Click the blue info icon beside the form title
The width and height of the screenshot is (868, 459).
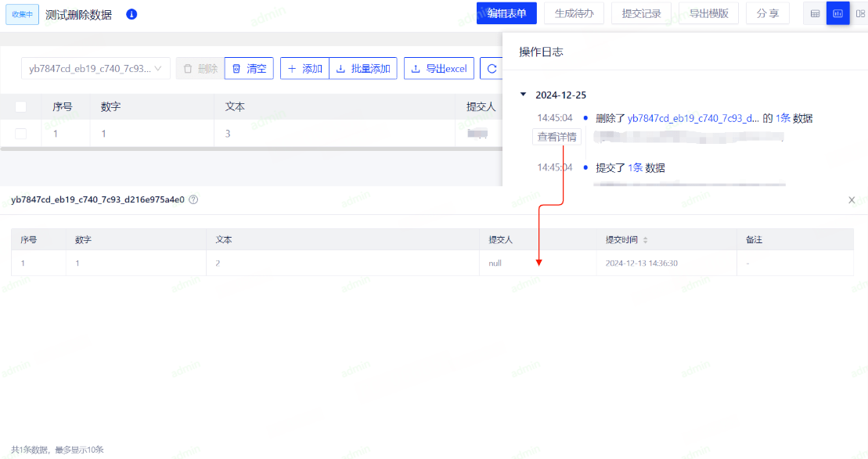point(131,14)
